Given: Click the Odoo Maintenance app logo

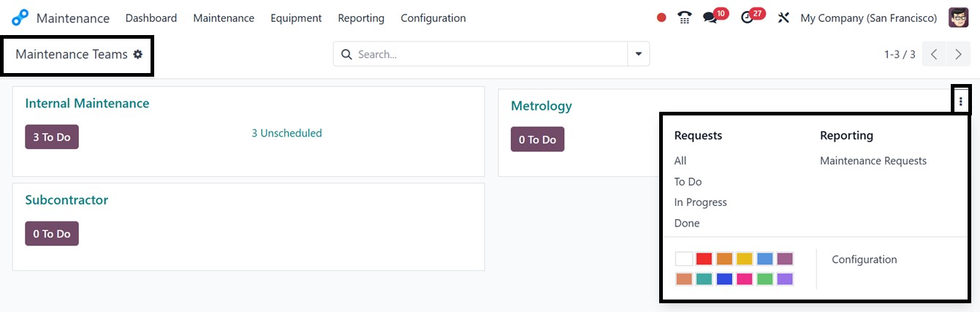Looking at the screenshot, I should [20, 18].
